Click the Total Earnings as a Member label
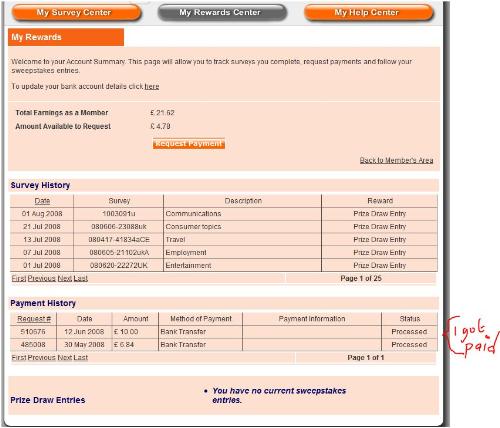The width and height of the screenshot is (500, 428). (62, 113)
